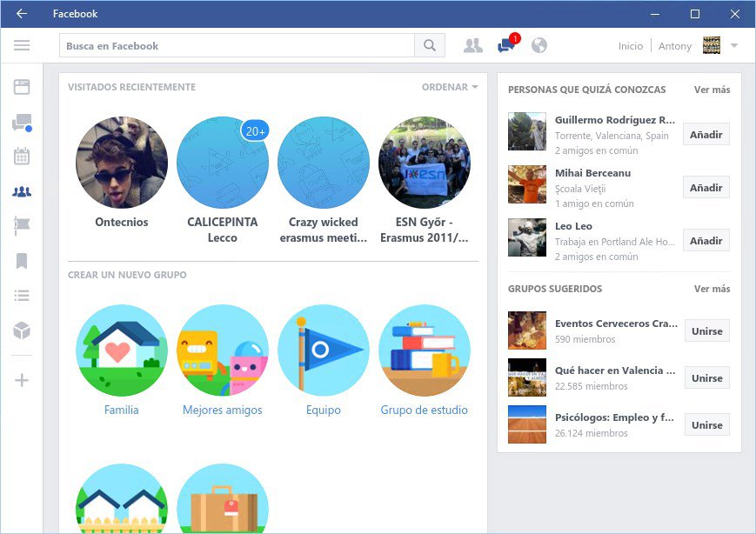Screen dimensions: 756x534
Task: Click Leo Leo name
Action: coord(573,225)
